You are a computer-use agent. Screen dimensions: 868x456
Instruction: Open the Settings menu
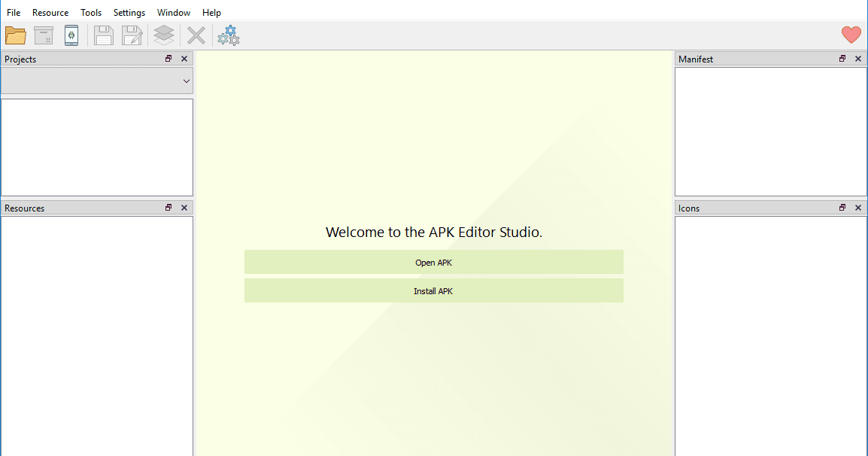(x=129, y=12)
